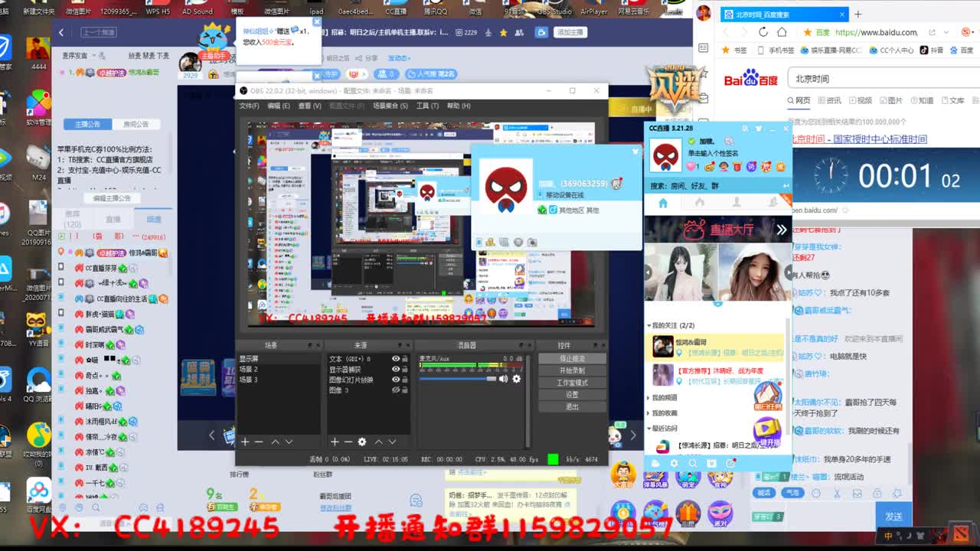Screen dimensions: 980x551
Task: Open source properties gear in OBS sources panel
Action: [362, 442]
